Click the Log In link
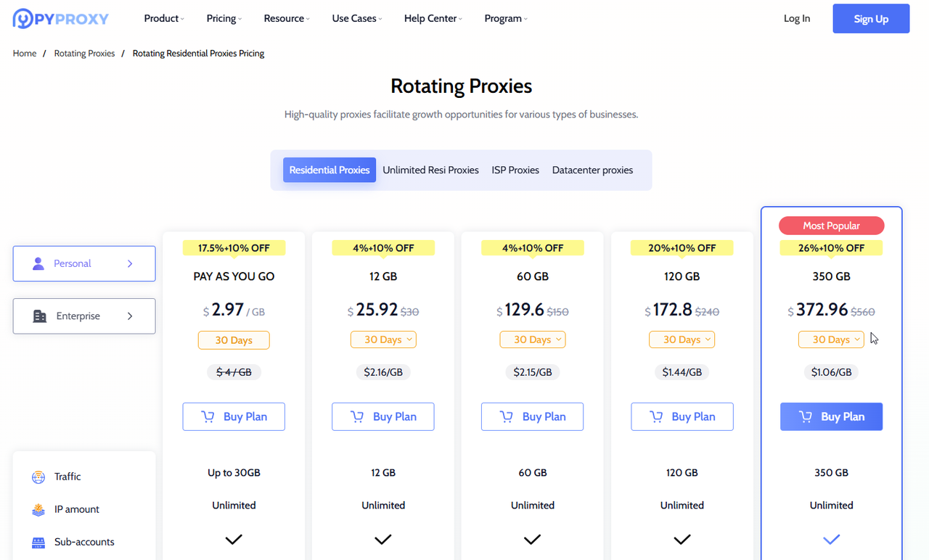Image resolution: width=929 pixels, height=560 pixels. coord(796,18)
